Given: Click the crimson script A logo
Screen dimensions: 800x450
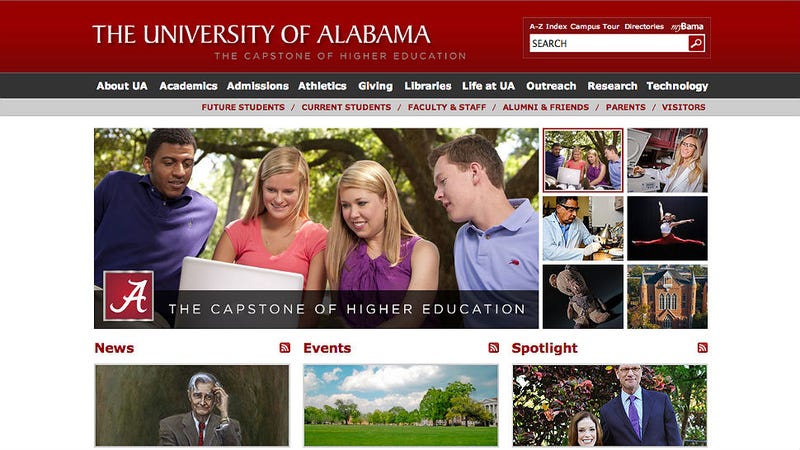Looking at the screenshot, I should (129, 296).
